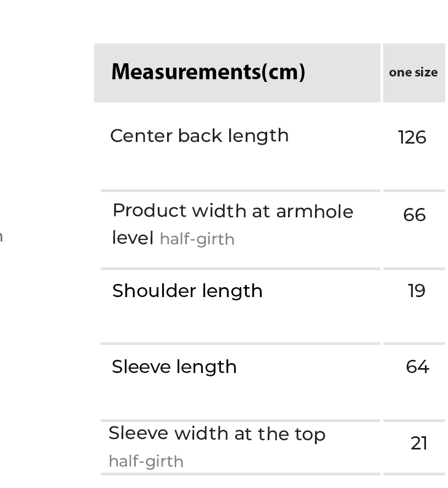This screenshot has width=448, height=488.
Task: Select the 21 measurement value
Action: [419, 443]
